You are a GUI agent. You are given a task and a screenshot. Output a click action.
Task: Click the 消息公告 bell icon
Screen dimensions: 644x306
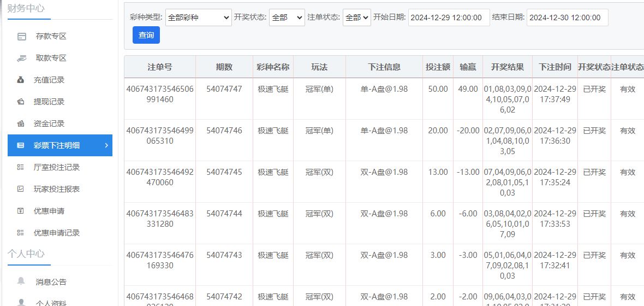21,281
